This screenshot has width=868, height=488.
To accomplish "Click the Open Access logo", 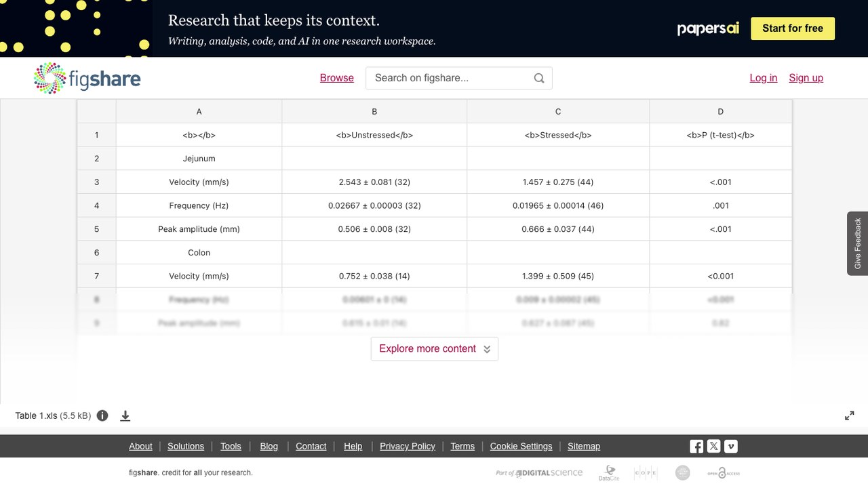I will point(724,473).
